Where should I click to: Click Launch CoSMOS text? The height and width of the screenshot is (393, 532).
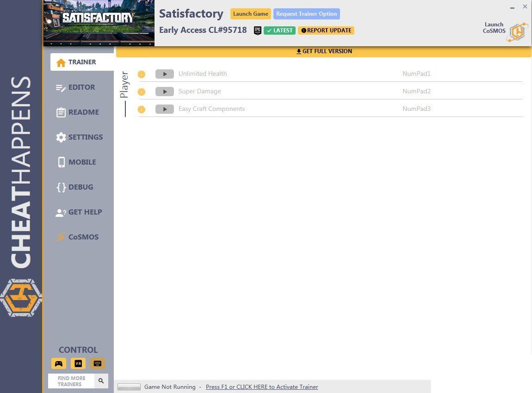click(494, 27)
